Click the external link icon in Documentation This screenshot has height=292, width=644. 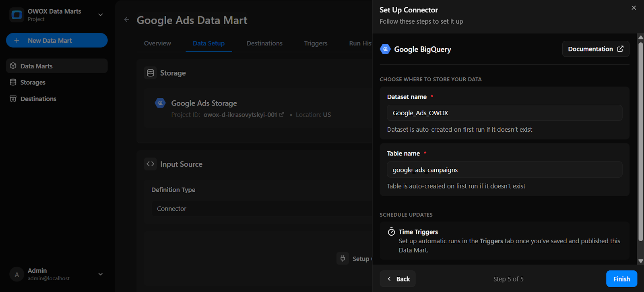point(620,49)
